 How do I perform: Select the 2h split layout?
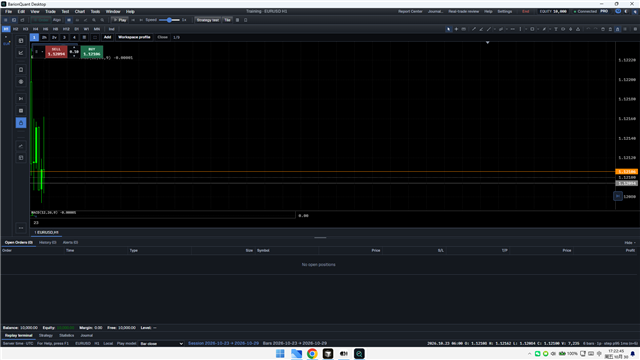44,37
